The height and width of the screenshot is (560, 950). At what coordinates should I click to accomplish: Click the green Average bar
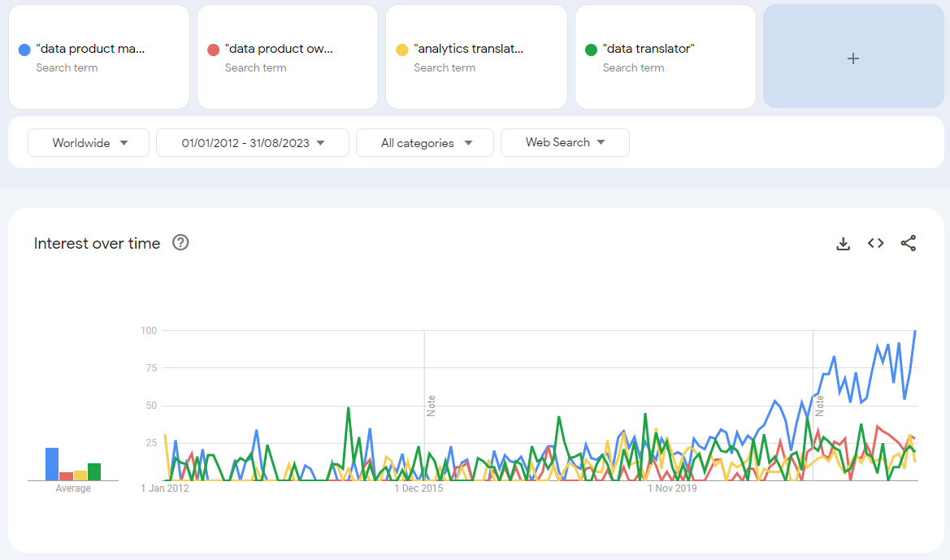pos(94,471)
